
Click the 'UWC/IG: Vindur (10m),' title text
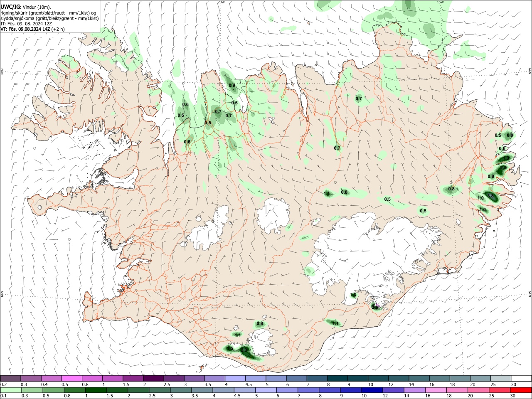(25, 7)
